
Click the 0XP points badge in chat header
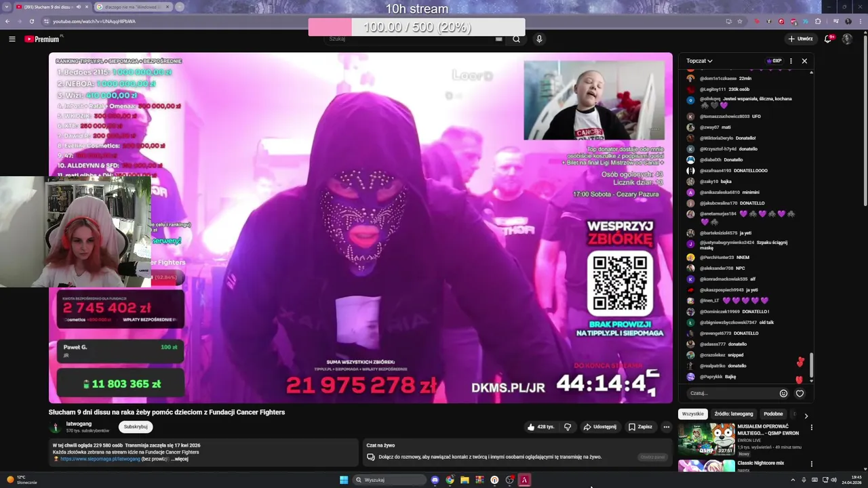coord(774,61)
